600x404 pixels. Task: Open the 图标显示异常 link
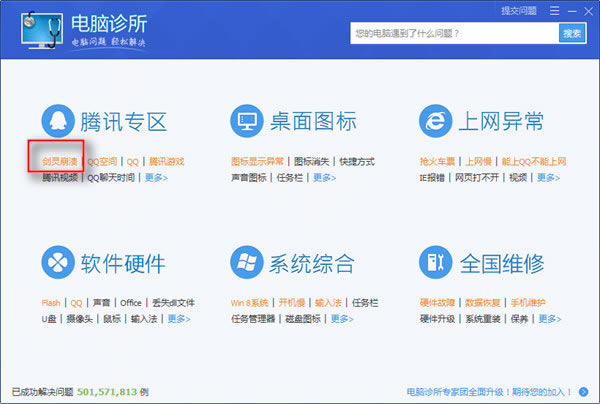pyautogui.click(x=257, y=161)
